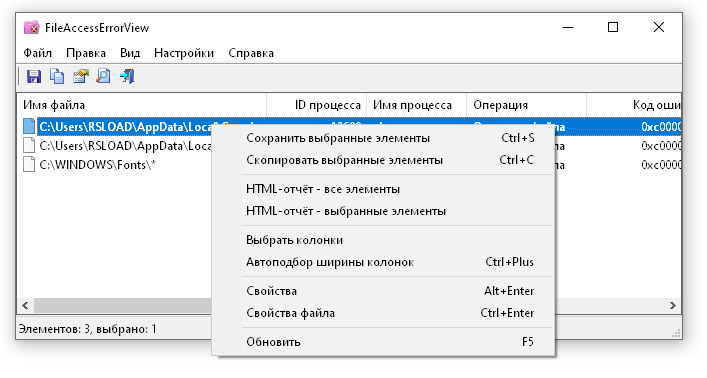Viewport: 707px width, 378px height.
Task: Click the FileAccessErrorView app icon in title bar
Action: pos(31,28)
